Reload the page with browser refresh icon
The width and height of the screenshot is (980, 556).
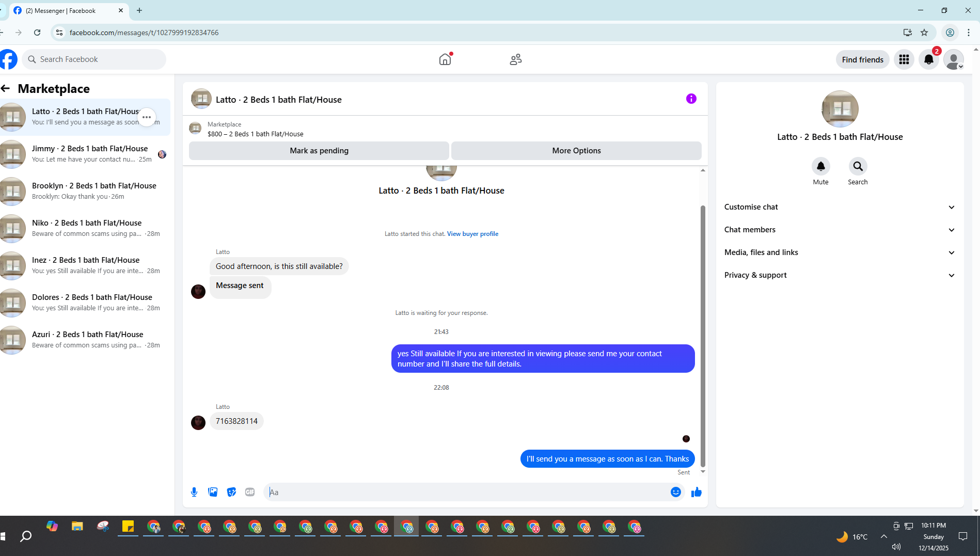tap(37, 33)
